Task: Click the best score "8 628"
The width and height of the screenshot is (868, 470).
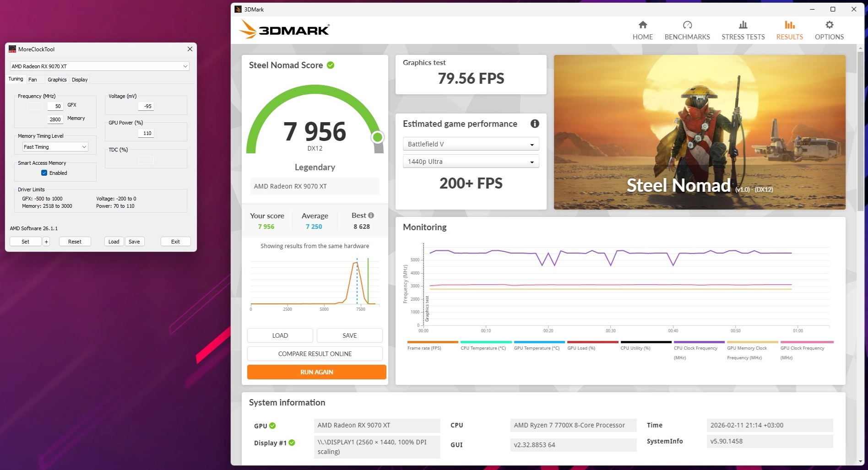Action: pyautogui.click(x=362, y=227)
